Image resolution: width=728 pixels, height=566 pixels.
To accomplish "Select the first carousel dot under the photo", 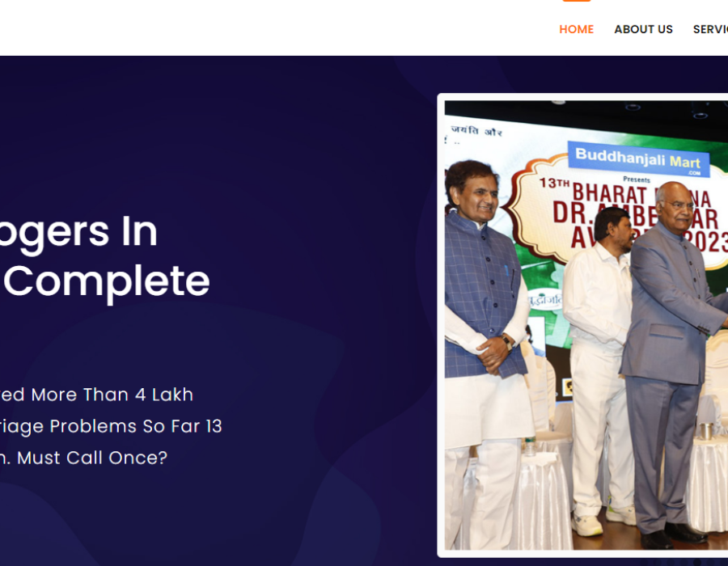I will (x=644, y=563).
